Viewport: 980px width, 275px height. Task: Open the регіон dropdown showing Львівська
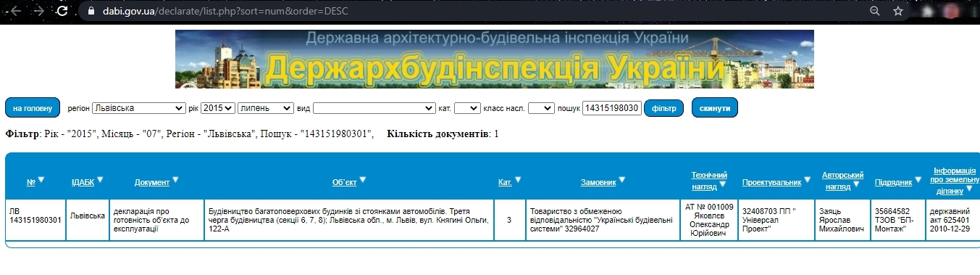[x=138, y=108]
